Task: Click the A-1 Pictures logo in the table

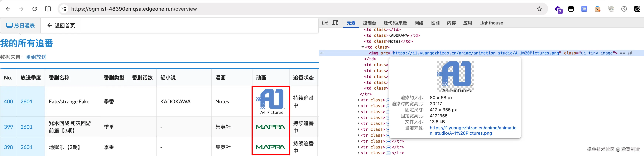Action: click(271, 101)
